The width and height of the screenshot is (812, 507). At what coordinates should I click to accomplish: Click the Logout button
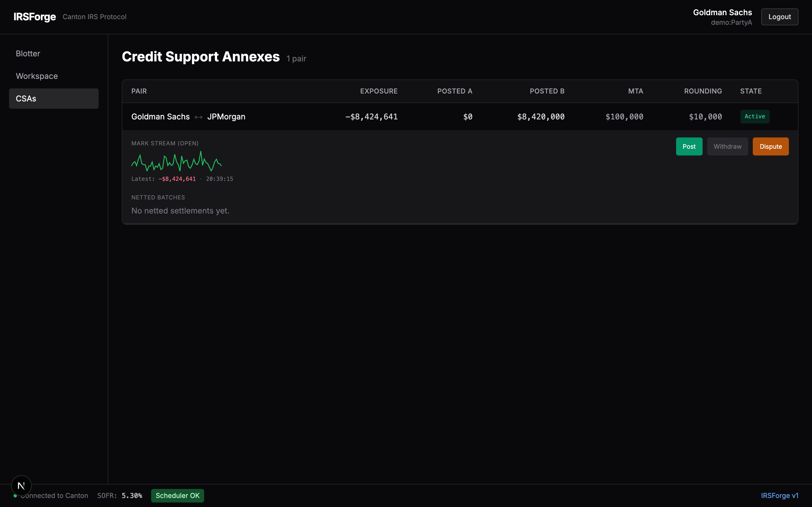pos(780,17)
